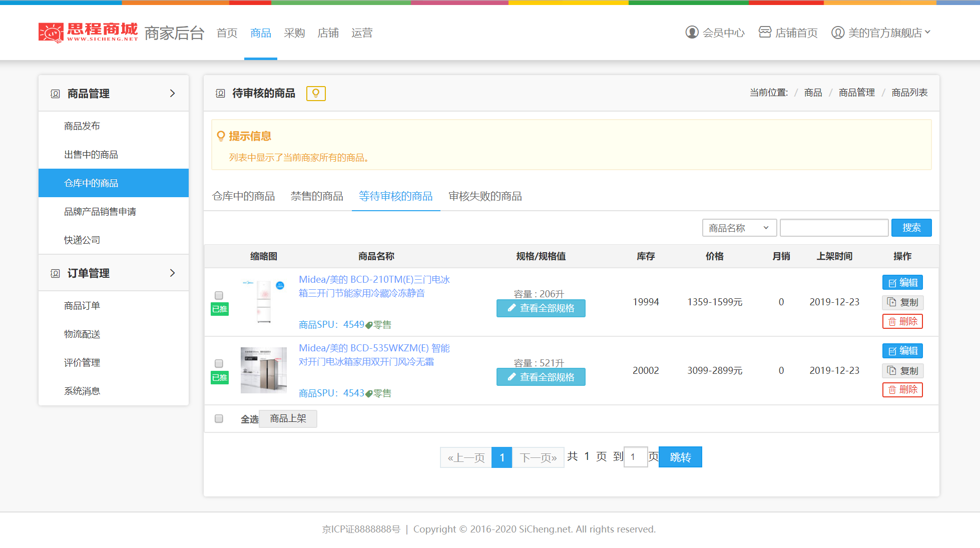Click the product management section icon
The width and height of the screenshot is (980, 548).
(55, 94)
